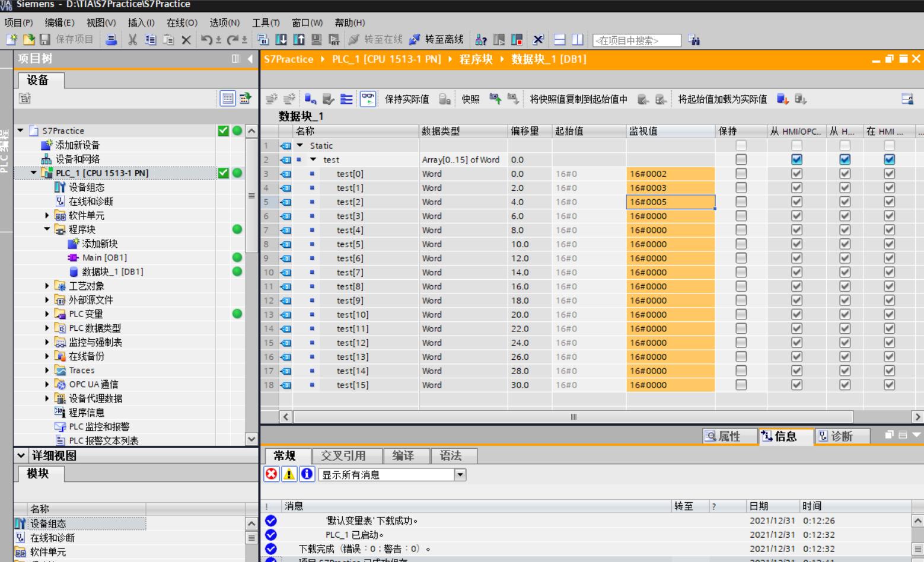The width and height of the screenshot is (924, 562).
Task: Click the snapshot camera icon in the DB toolbar
Action: (x=494, y=99)
